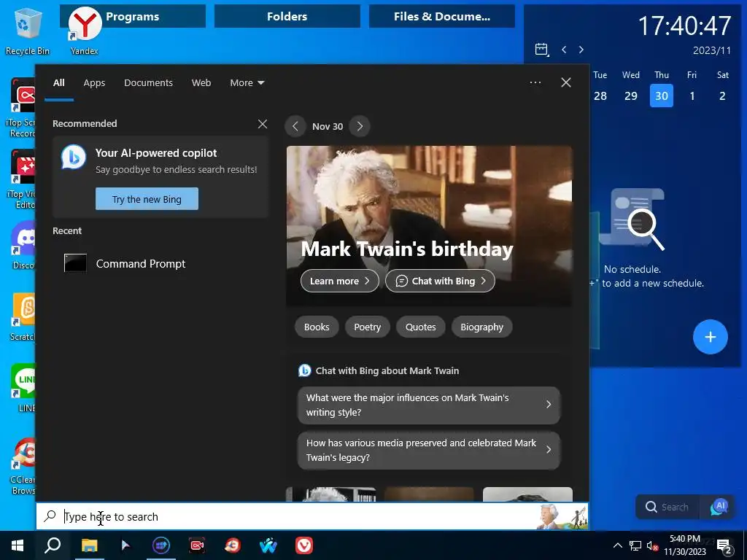Click the taskbar search magnifier icon
Viewport: 747px width, 560px height.
pos(53,545)
